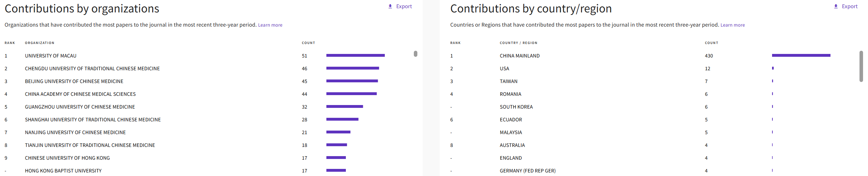Click TAIWAN region entry

509,81
